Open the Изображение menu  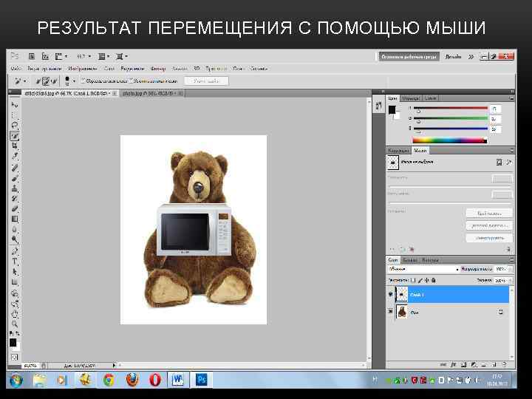coord(83,69)
